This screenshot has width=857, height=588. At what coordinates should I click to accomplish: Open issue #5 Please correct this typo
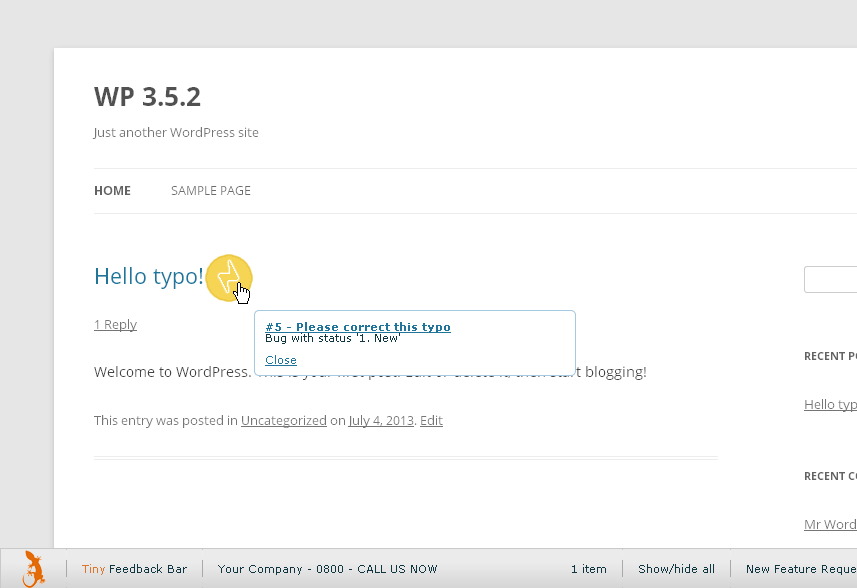coord(358,327)
